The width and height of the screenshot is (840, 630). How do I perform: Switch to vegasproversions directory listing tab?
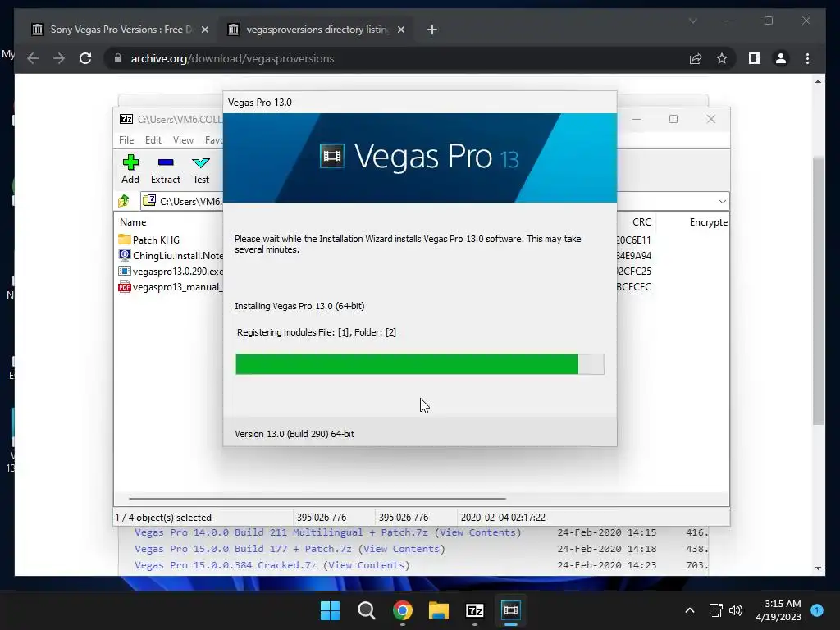click(x=316, y=30)
